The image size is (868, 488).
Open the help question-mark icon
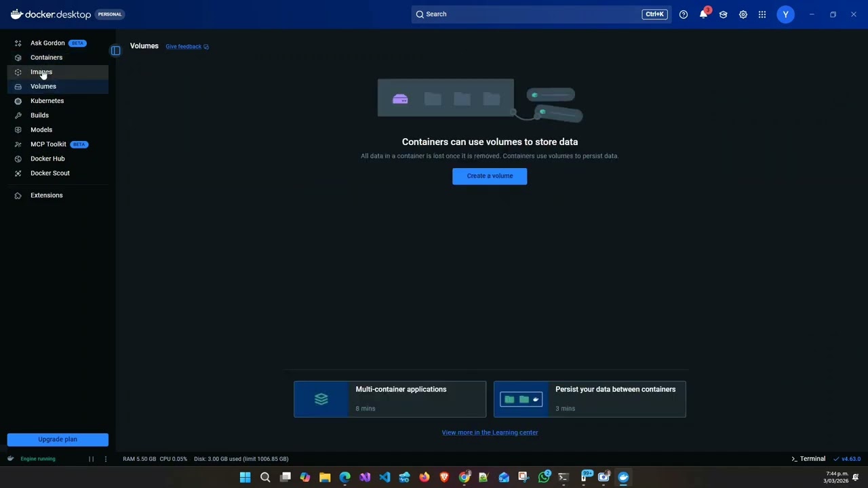[x=684, y=14]
